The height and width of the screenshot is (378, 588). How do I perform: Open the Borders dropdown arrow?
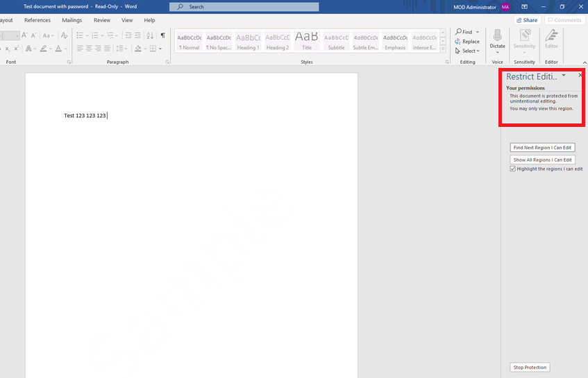tap(160, 49)
